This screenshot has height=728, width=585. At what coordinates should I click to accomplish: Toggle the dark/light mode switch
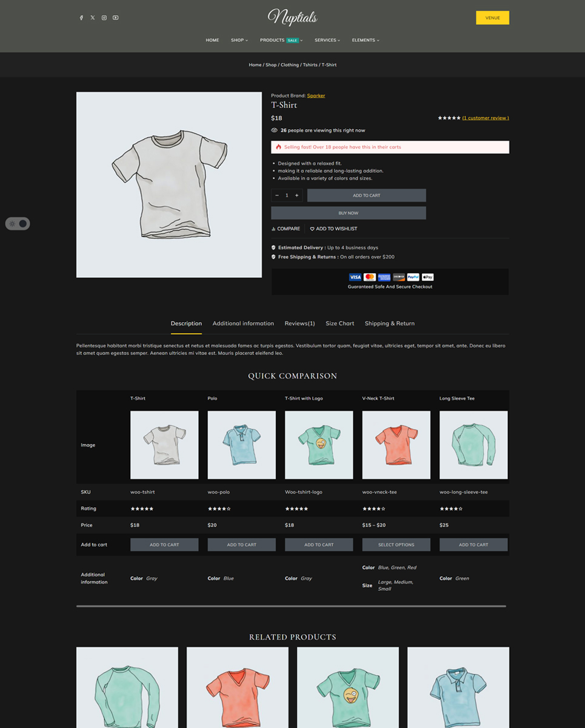point(18,224)
